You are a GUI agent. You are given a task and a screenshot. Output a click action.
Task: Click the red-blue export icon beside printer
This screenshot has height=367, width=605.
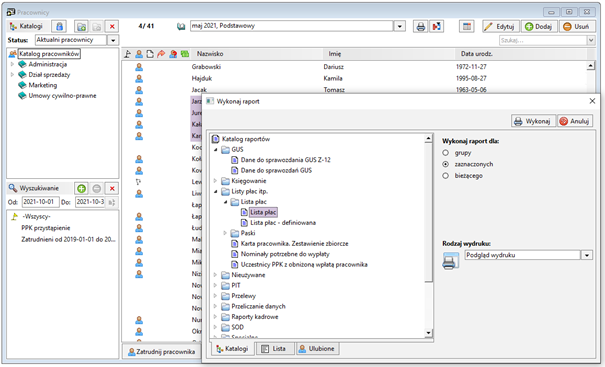(x=436, y=26)
